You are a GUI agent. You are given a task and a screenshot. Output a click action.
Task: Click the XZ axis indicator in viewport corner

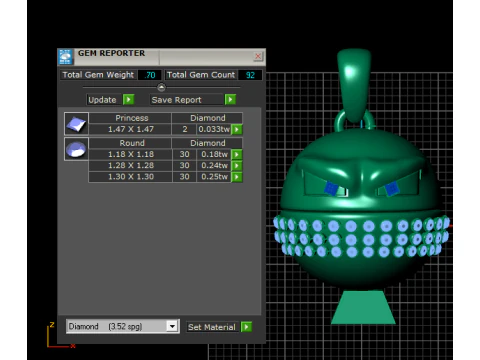pyautogui.click(x=61, y=335)
